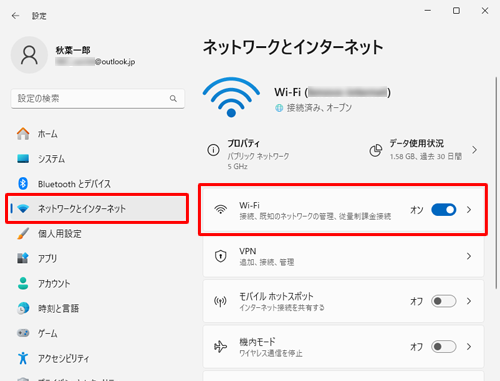Open the ホーム settings page
The image size is (500, 381).
click(97, 134)
